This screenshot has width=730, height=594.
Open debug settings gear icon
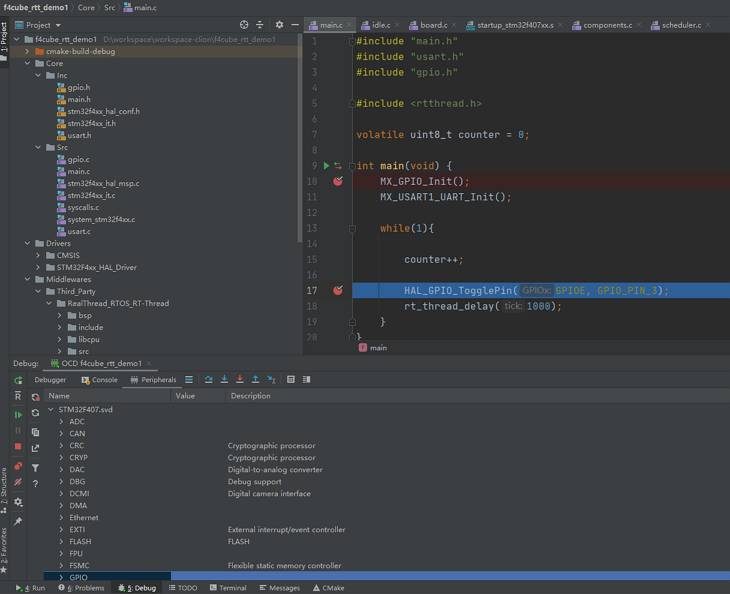(18, 502)
